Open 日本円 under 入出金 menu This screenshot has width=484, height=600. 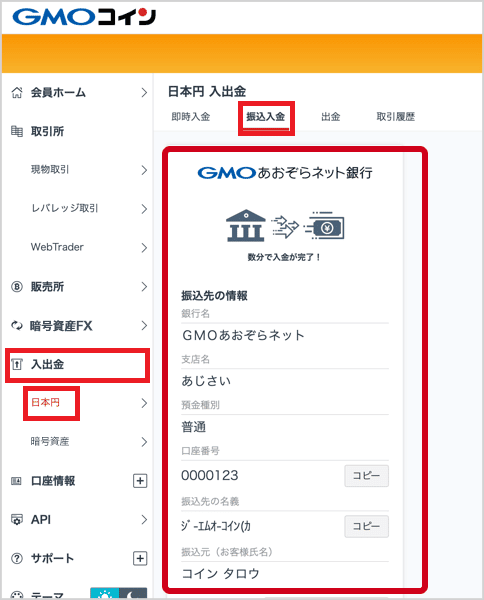click(x=45, y=403)
